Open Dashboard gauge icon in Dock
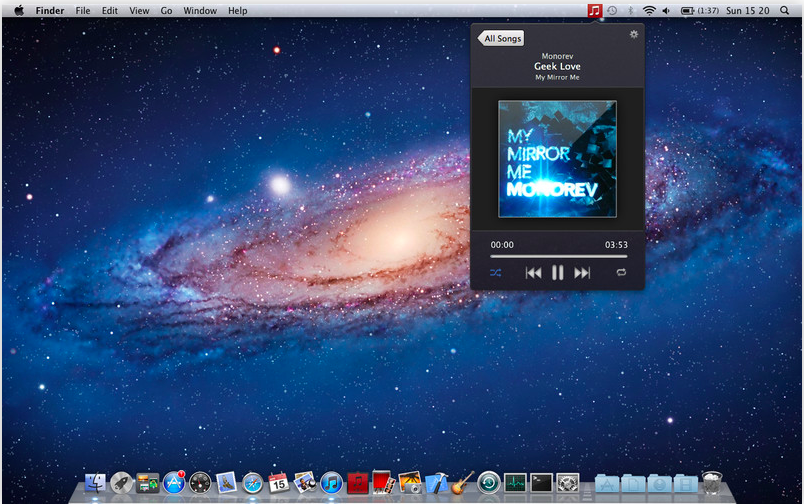 point(200,483)
